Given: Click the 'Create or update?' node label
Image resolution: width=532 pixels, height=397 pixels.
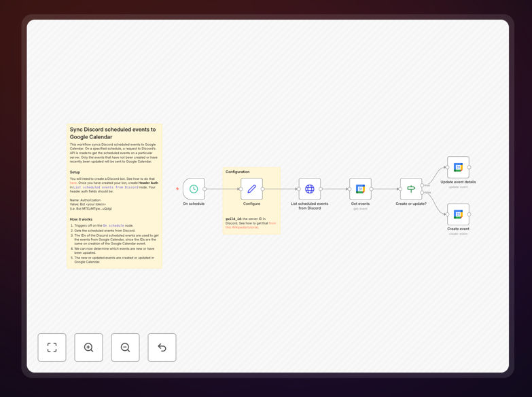Looking at the screenshot, I should tap(411, 204).
